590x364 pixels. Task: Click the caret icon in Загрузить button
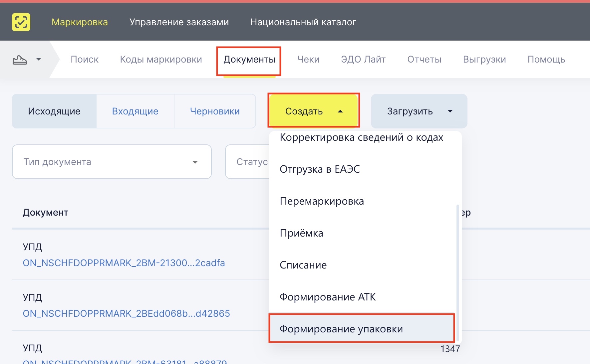(450, 111)
